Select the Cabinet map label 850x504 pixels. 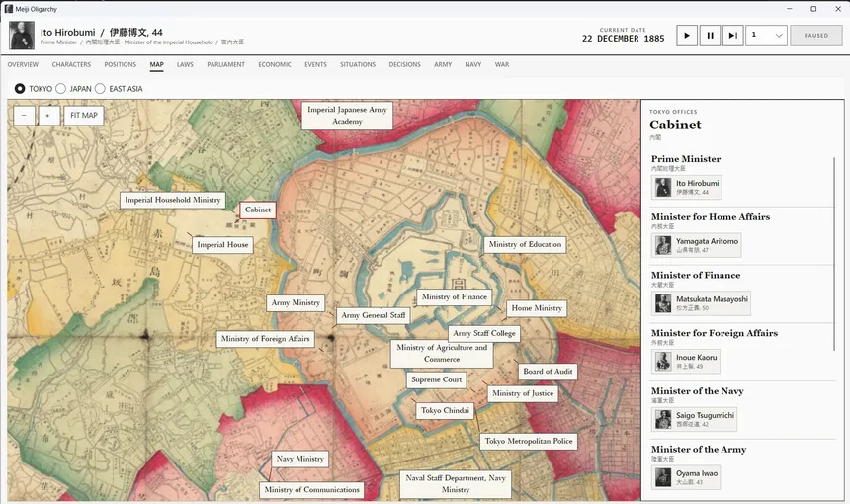[258, 210]
